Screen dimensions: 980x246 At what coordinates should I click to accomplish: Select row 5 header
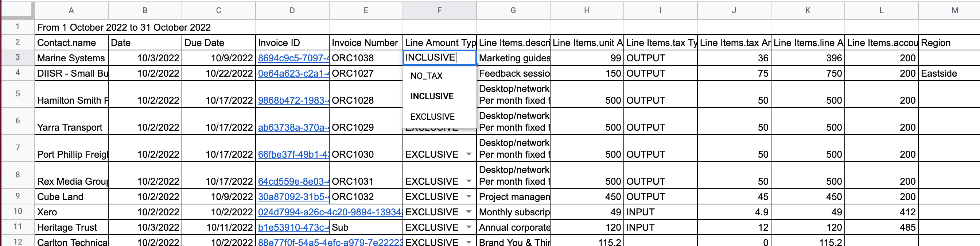[18, 94]
